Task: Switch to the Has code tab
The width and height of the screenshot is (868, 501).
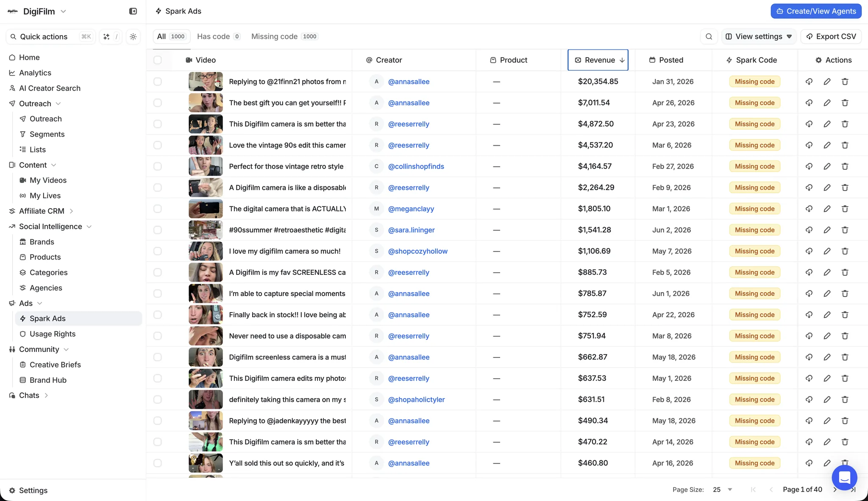Action: tap(219, 37)
